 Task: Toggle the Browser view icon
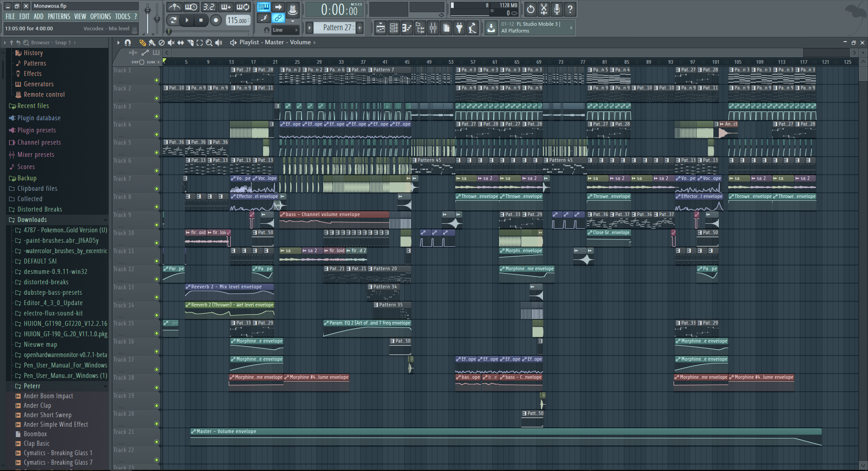point(420,28)
